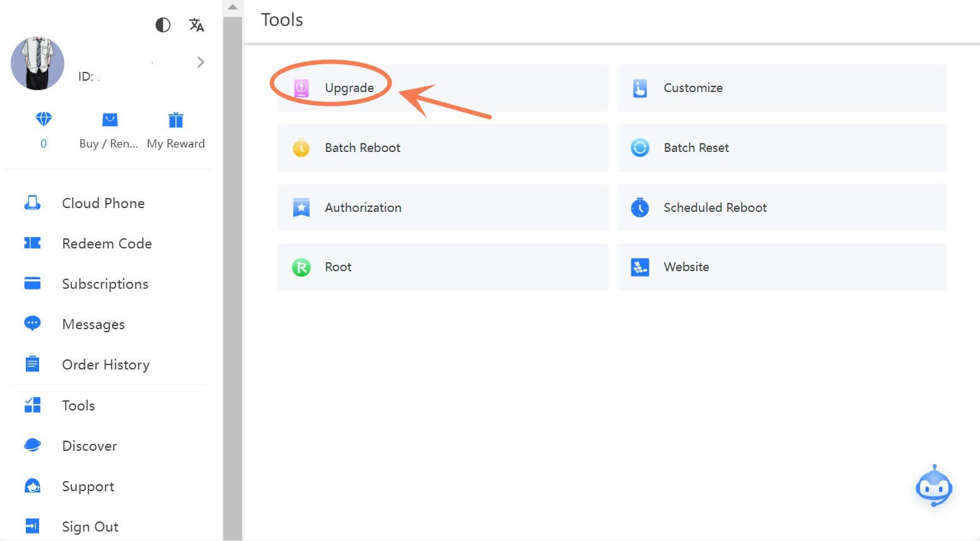Click the sidebar scrollbar up arrow
The image size is (980, 541).
tap(233, 8)
